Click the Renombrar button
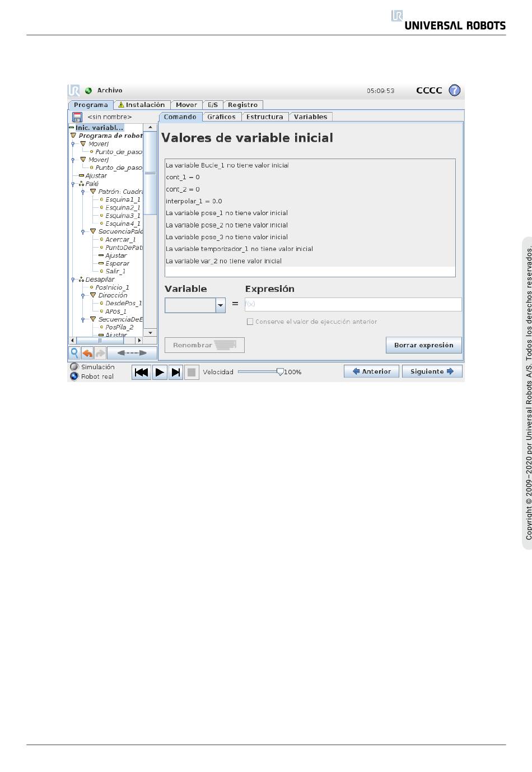This screenshot has width=532, height=772. click(x=204, y=345)
